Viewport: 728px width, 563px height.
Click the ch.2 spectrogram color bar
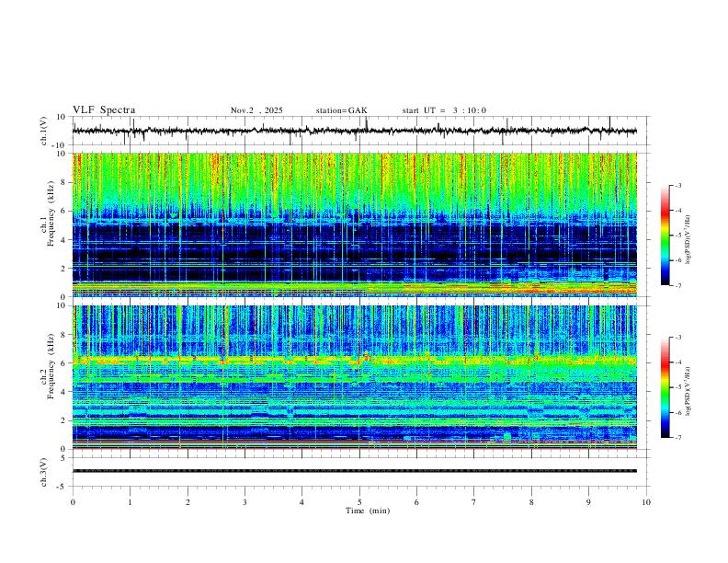(665, 387)
